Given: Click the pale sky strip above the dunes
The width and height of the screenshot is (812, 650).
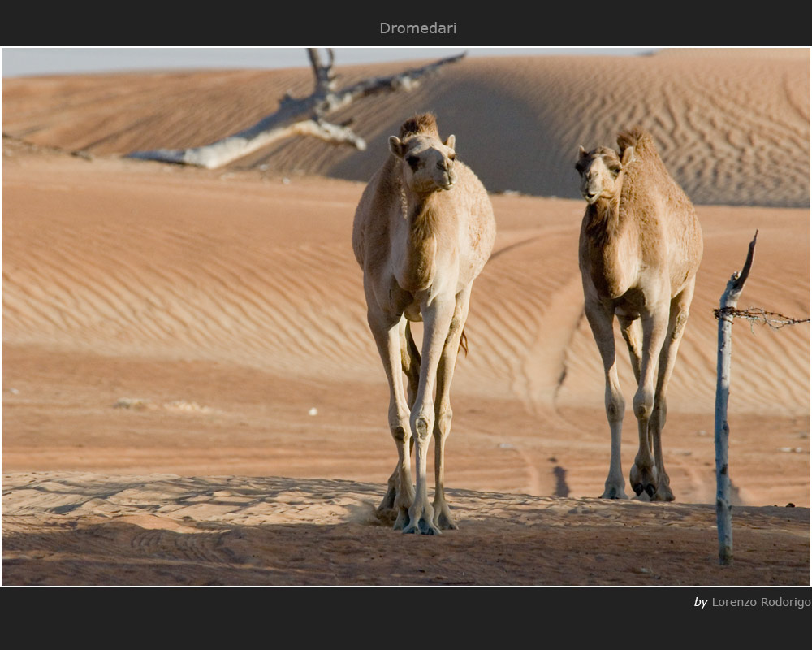Looking at the screenshot, I should [162, 61].
